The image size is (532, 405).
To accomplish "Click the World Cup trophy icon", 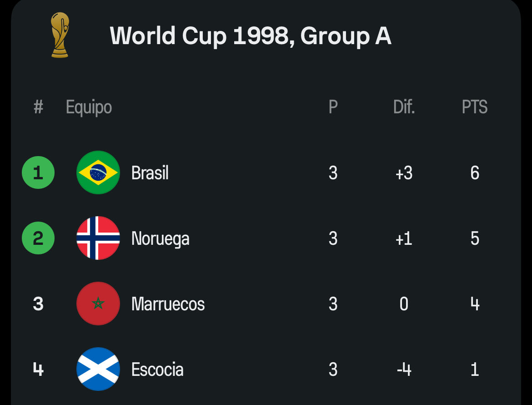I will tap(60, 35).
